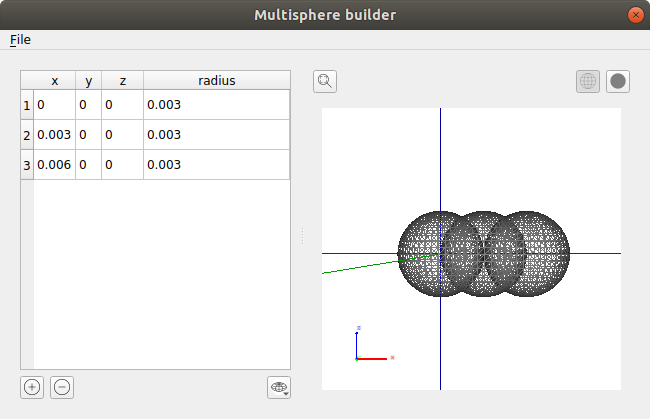Select y cell in row 2

click(x=88, y=135)
